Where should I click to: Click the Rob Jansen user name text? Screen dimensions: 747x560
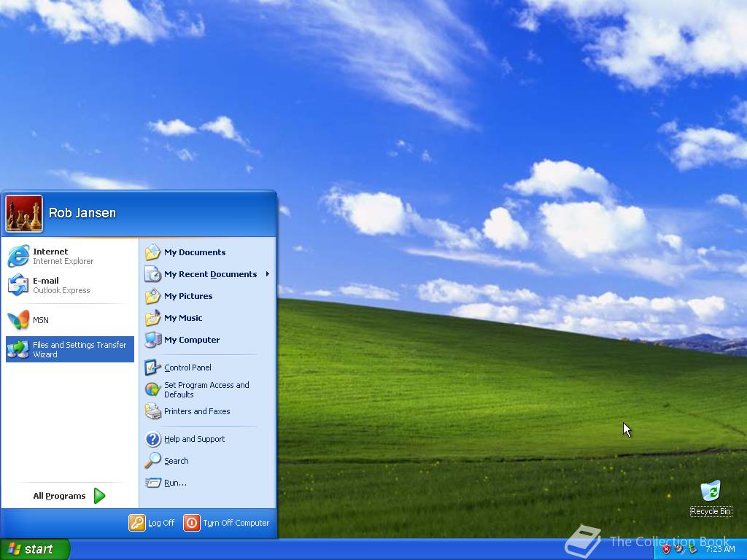tap(82, 213)
